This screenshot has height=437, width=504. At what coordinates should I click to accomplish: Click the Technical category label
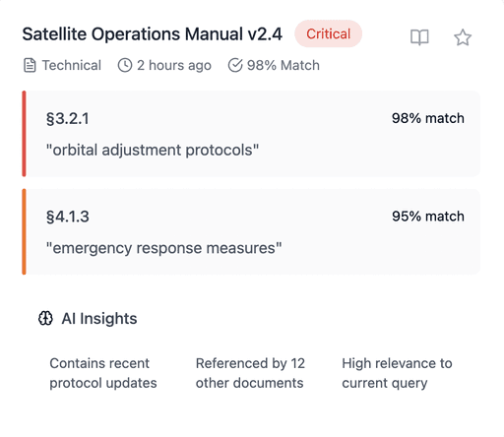point(72,65)
